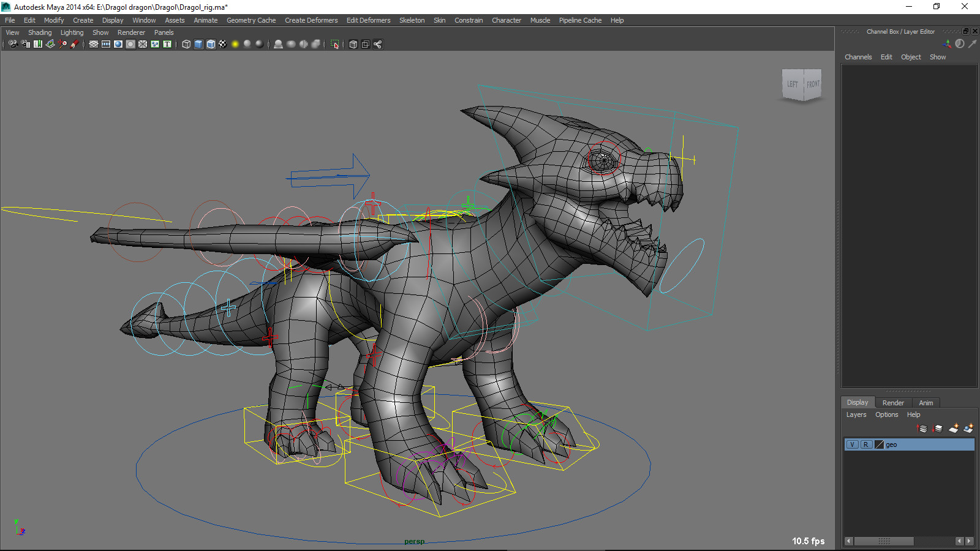
Task: Click Options in the Layer Editor
Action: click(x=886, y=414)
